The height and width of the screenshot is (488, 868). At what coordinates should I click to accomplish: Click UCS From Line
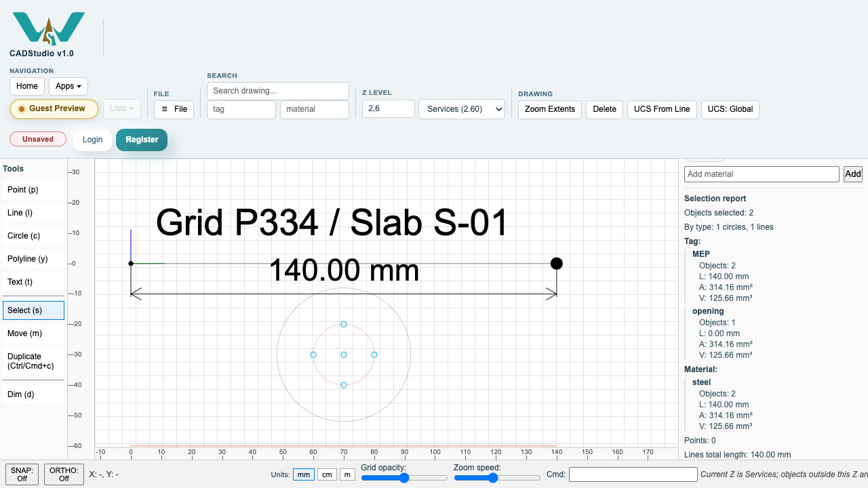662,109
